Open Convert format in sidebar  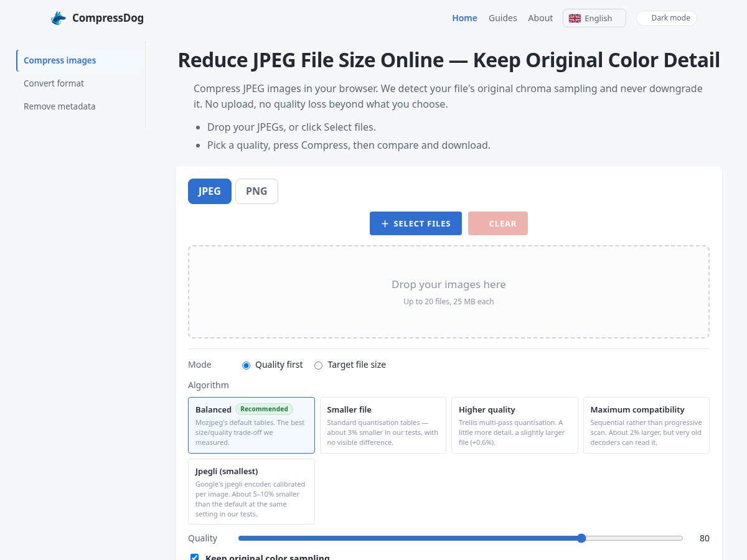click(x=79, y=83)
